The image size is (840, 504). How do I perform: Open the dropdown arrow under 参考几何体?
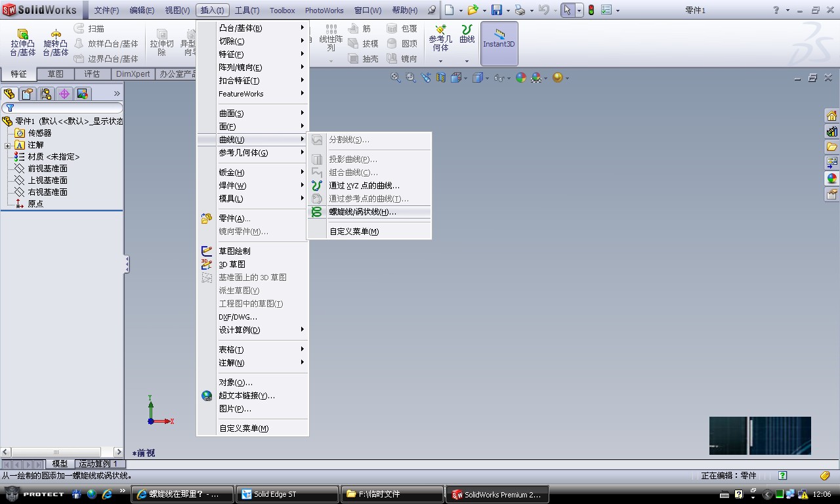(x=441, y=61)
